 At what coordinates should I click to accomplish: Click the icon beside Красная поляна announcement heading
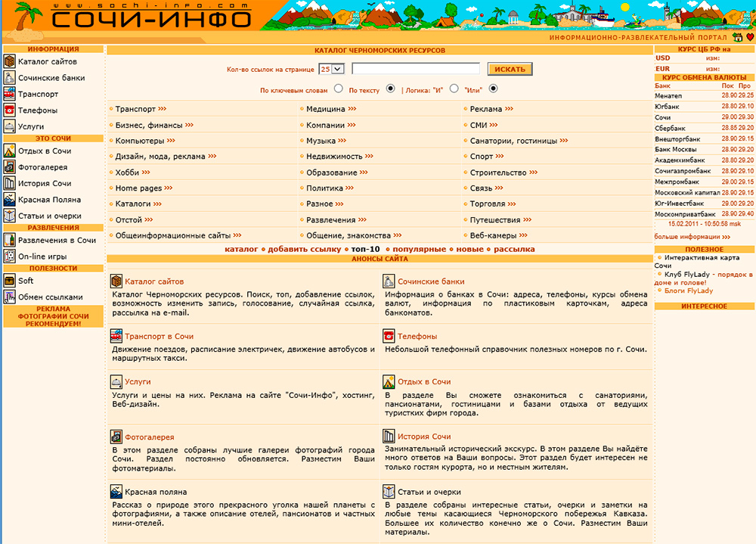tap(116, 492)
